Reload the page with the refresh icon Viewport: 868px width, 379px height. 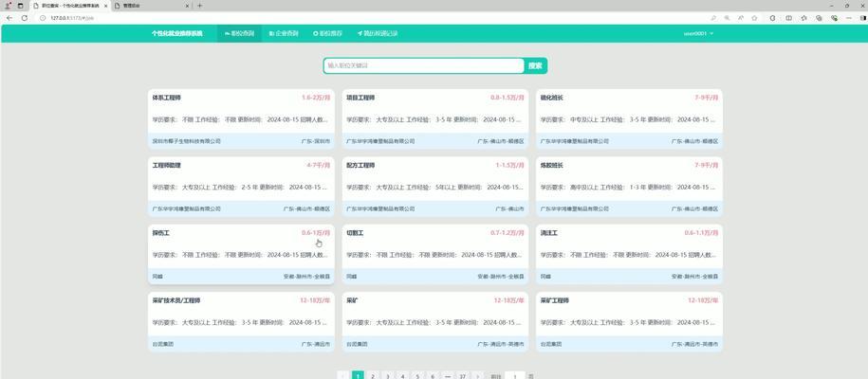point(24,17)
